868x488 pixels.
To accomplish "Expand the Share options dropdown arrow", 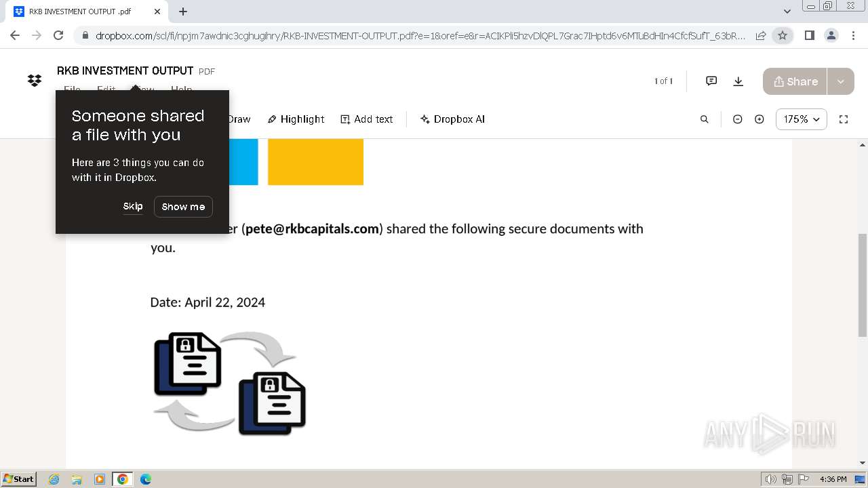I will (x=841, y=81).
